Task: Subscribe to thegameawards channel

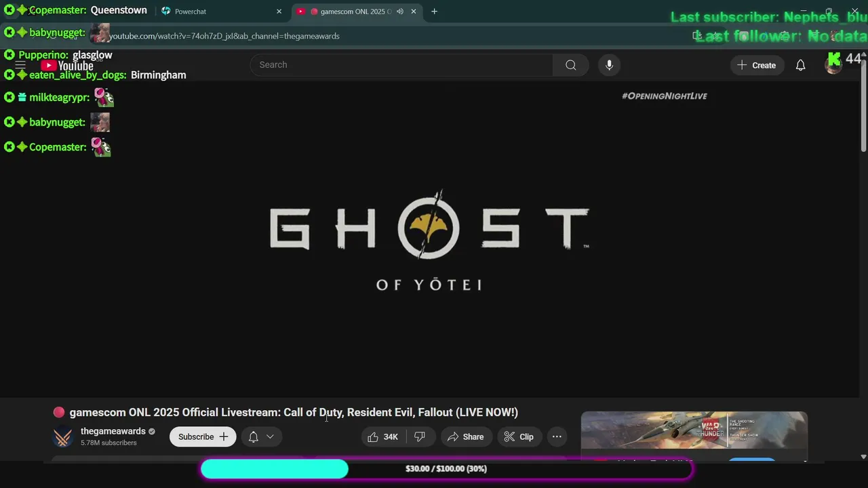Action: click(x=203, y=437)
